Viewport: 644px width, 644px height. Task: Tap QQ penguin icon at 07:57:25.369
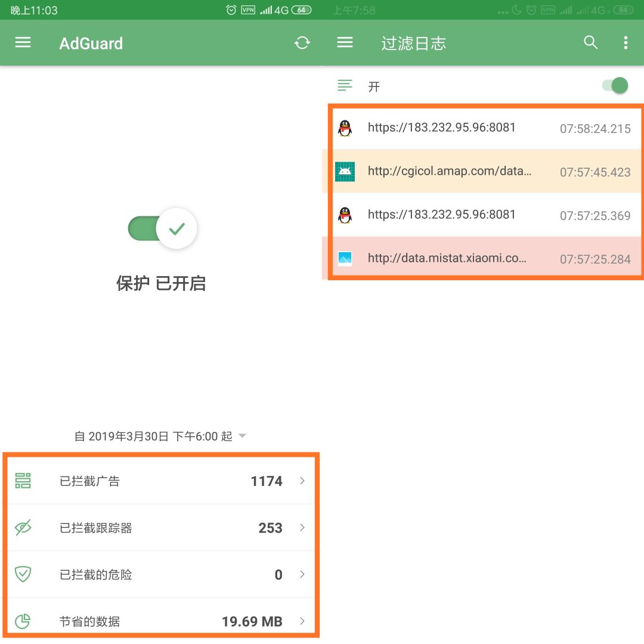[x=345, y=215]
